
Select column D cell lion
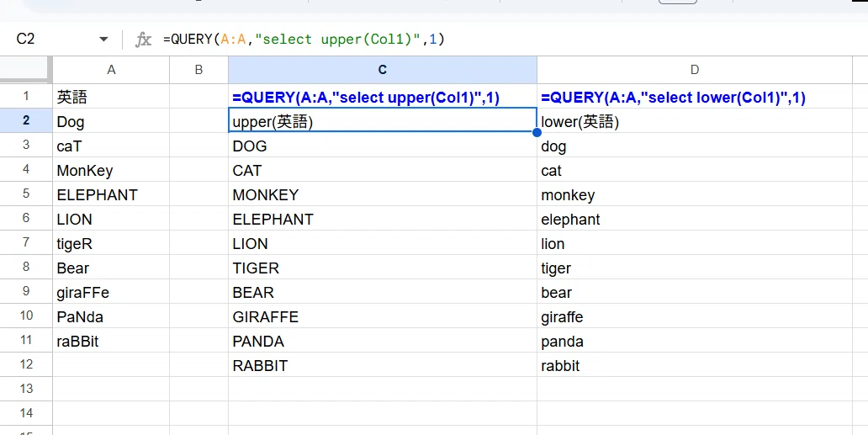(694, 243)
